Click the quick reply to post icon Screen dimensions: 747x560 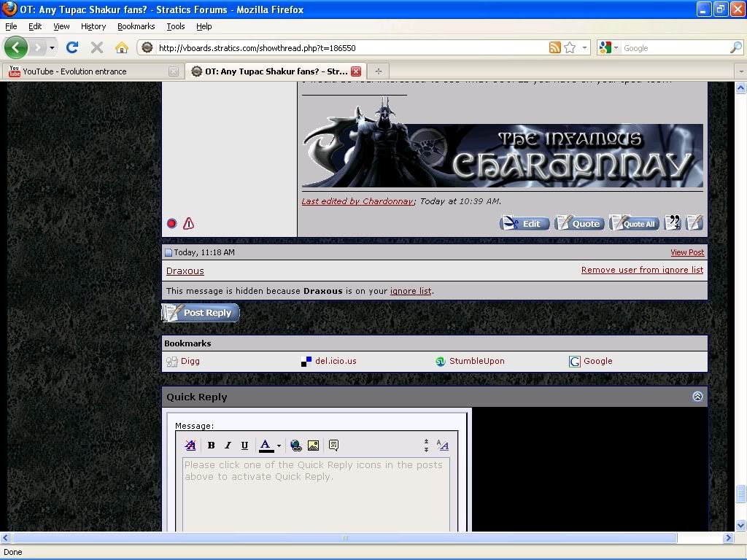click(694, 222)
